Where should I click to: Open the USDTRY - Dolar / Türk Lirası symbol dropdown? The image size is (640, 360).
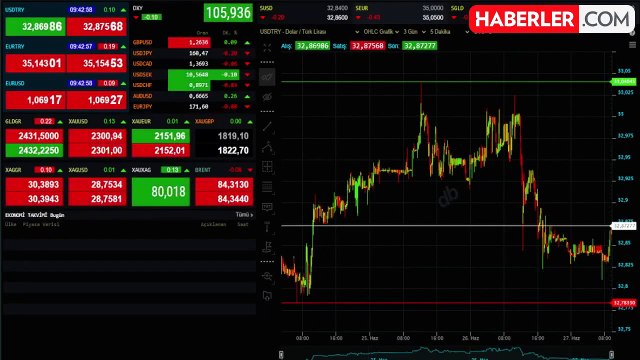coord(309,32)
